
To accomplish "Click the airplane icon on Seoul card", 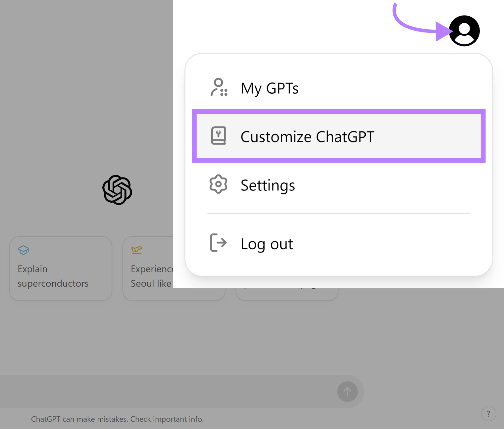I will click(136, 250).
